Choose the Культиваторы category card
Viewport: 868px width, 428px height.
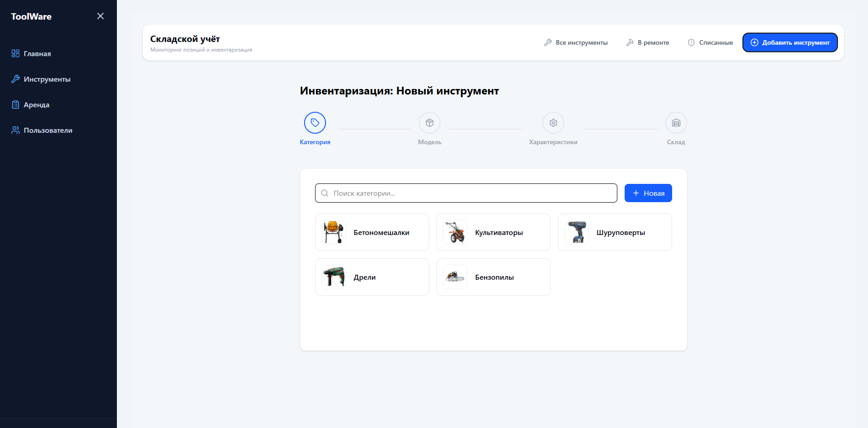click(x=494, y=232)
